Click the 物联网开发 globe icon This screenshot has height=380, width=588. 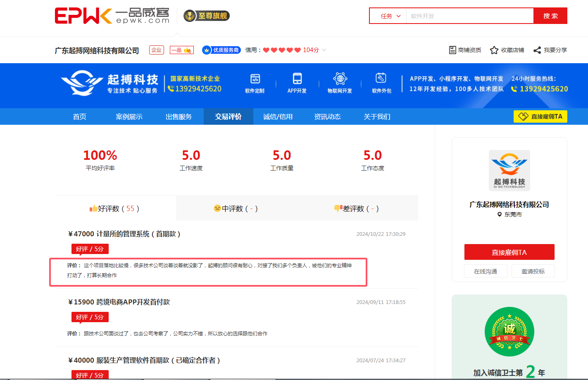point(340,78)
